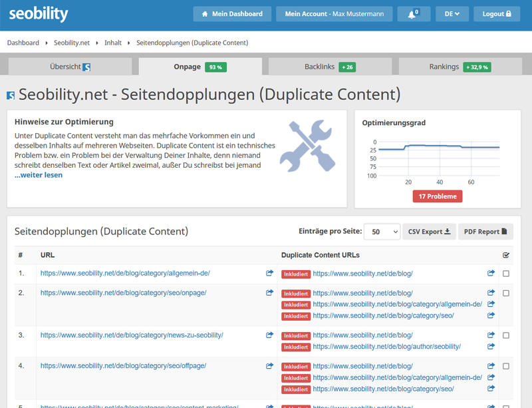Check the box for row 1 allgemein-de

(x=506, y=274)
